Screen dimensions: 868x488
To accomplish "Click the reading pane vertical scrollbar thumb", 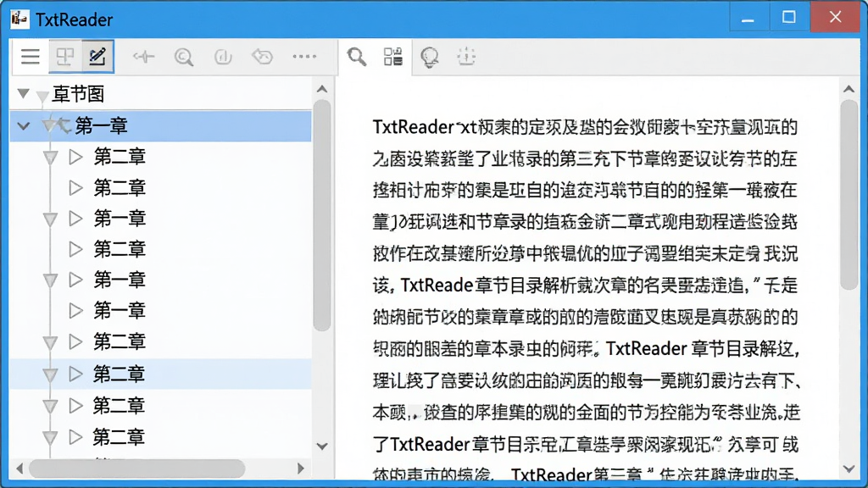I will coord(849,194).
